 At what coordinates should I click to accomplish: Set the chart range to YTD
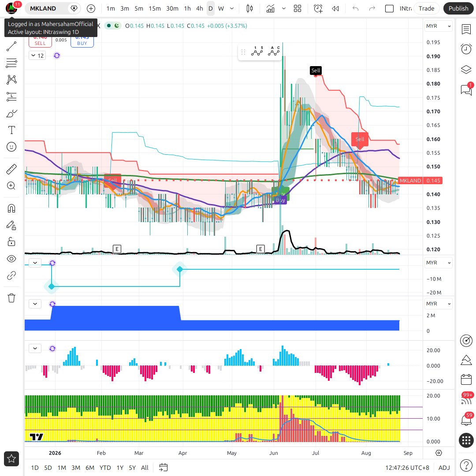point(105,468)
